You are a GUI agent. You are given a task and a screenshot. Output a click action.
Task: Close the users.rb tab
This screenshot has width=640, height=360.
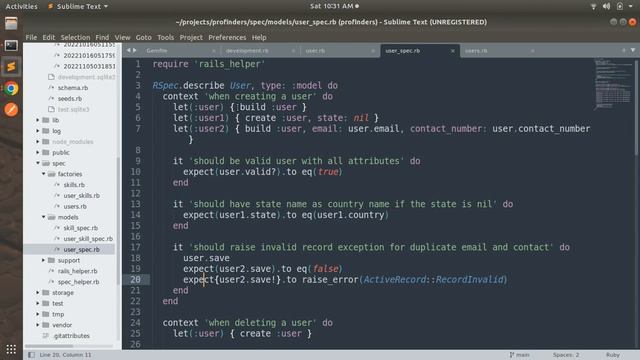tap(532, 51)
